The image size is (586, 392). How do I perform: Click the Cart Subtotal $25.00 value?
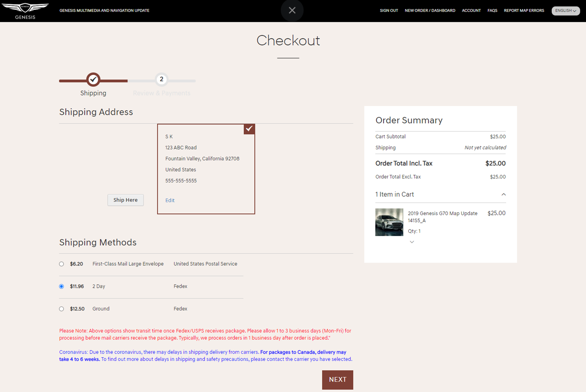point(498,137)
